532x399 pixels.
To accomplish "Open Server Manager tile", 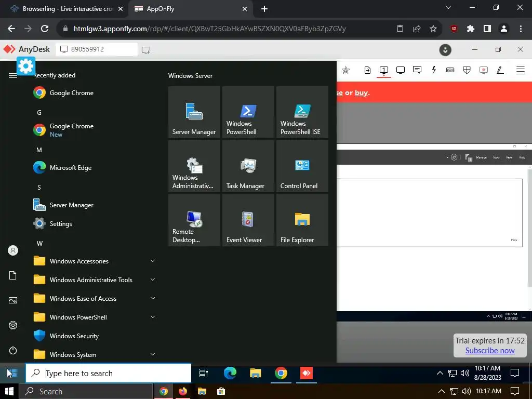I will [194, 112].
